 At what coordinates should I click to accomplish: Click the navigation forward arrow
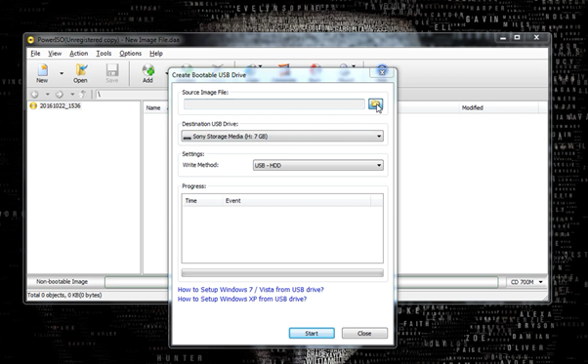point(60,94)
